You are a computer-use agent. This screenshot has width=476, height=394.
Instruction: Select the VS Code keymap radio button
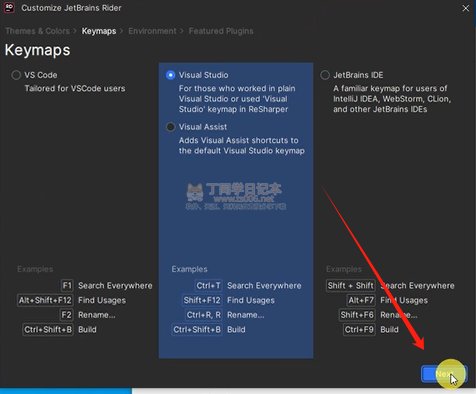(16, 75)
